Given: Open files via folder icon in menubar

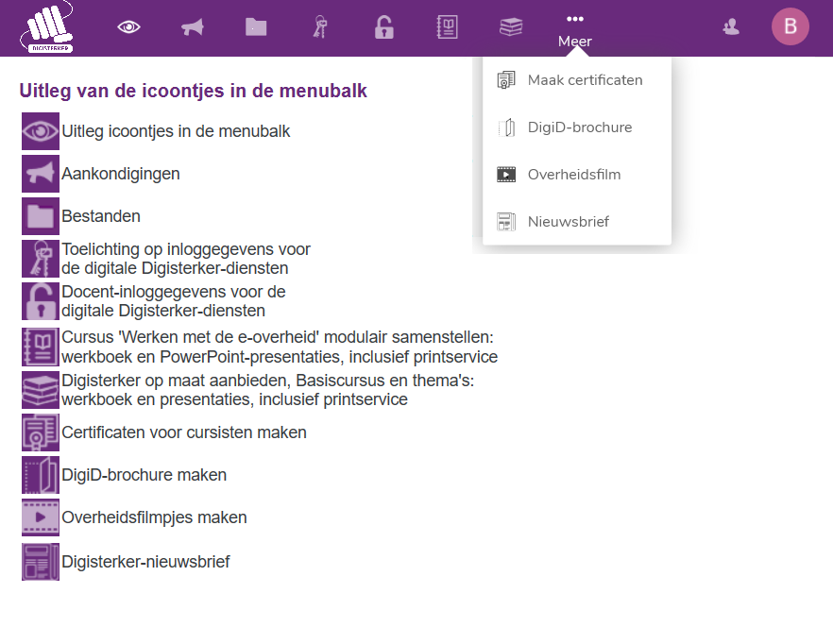Looking at the screenshot, I should pos(256,27).
